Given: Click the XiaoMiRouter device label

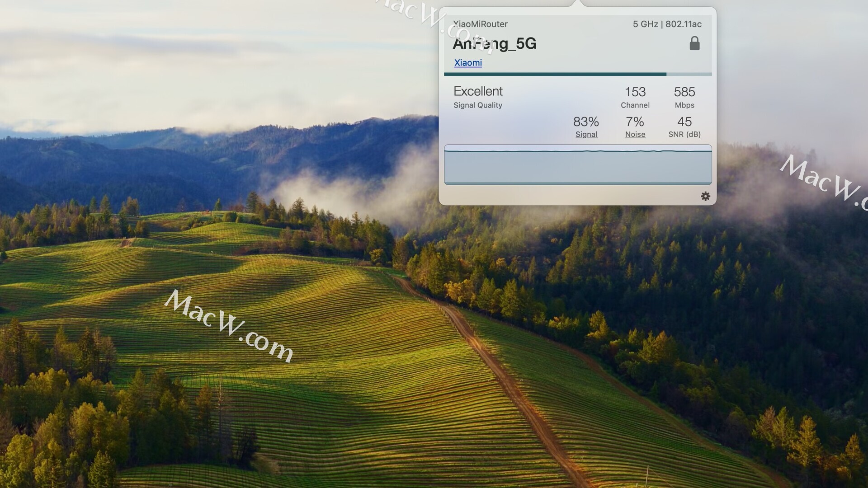Looking at the screenshot, I should (x=480, y=24).
